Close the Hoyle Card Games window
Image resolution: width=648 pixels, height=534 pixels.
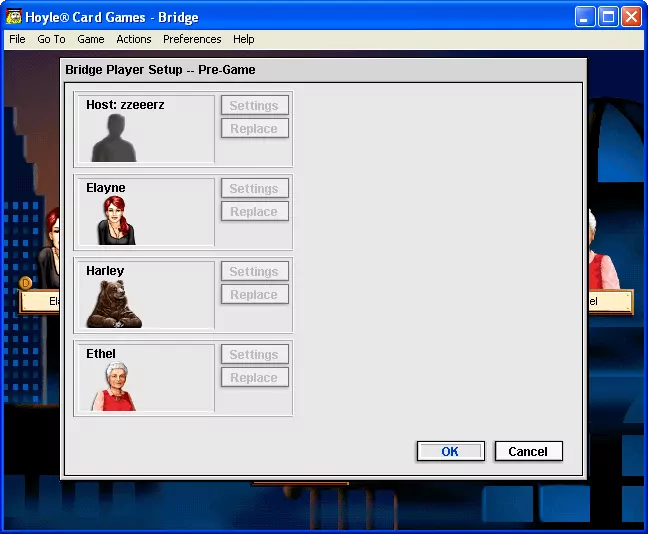click(632, 17)
